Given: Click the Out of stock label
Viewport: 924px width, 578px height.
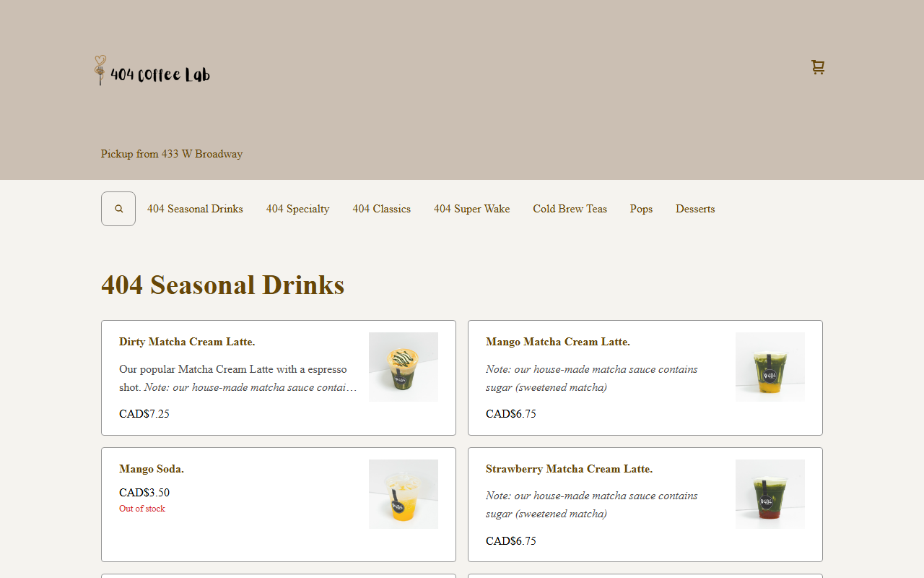Looking at the screenshot, I should (142, 509).
